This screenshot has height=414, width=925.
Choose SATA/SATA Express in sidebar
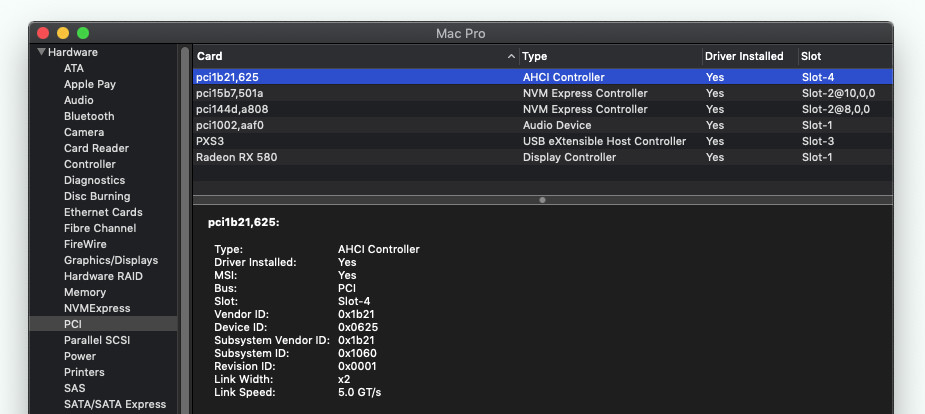click(x=115, y=404)
